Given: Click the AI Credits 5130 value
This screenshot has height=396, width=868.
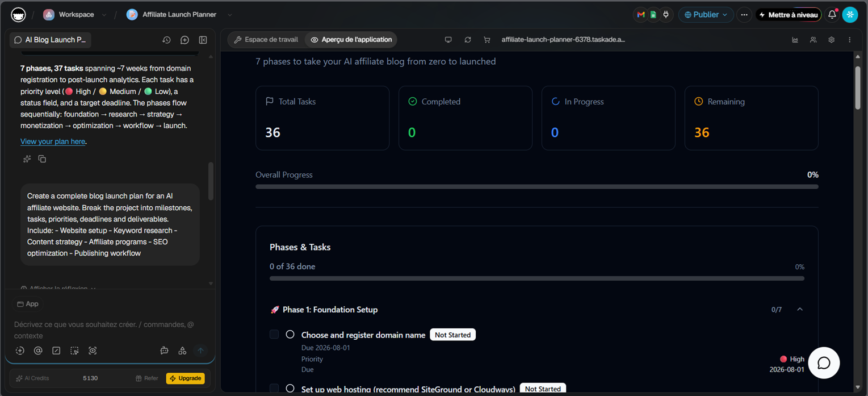Looking at the screenshot, I should tap(90, 378).
